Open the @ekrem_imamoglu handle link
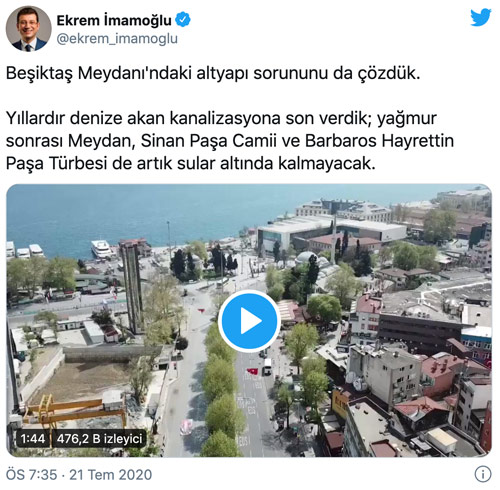Image resolution: width=500 pixels, height=490 pixels. tap(117, 39)
